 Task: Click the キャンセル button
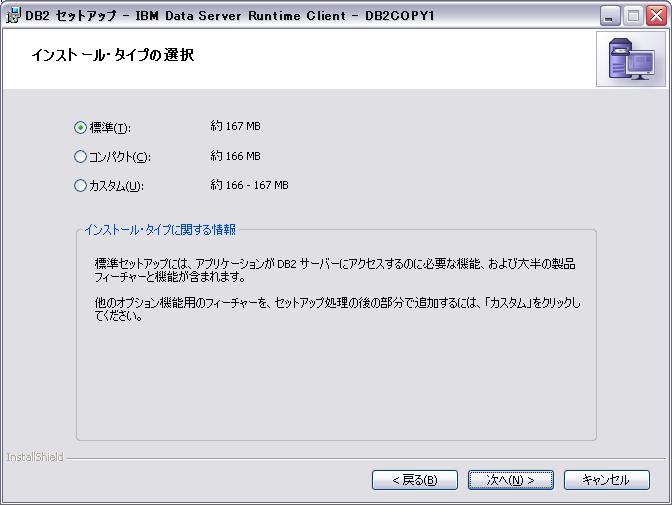tap(606, 480)
